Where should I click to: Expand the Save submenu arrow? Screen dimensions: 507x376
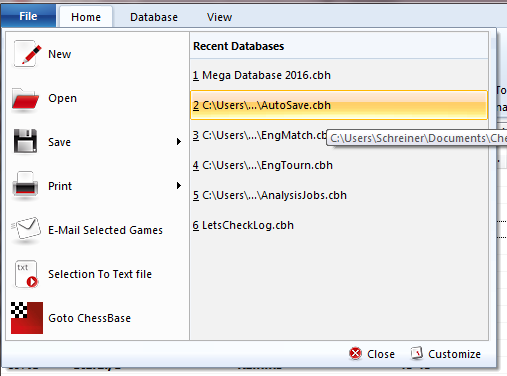click(x=179, y=142)
